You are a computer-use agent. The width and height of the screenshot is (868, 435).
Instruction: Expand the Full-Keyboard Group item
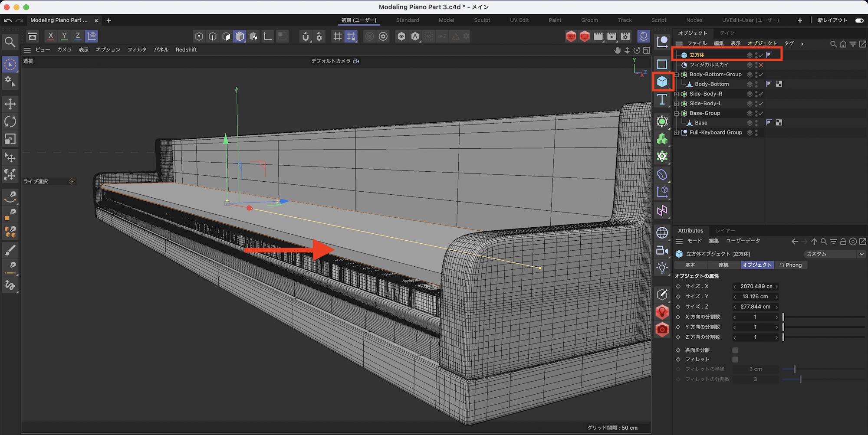[x=676, y=133]
